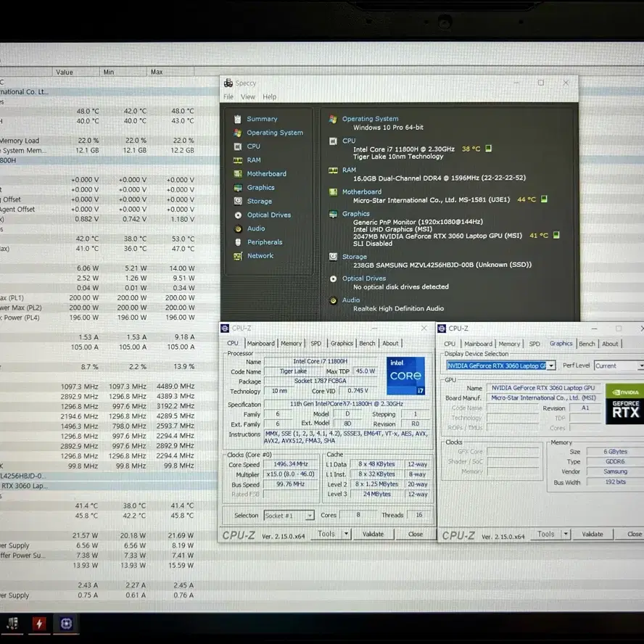Click the Core Speed 1496.34 MHz field
Image resolution: width=644 pixels, height=644 pixels.
tap(291, 464)
